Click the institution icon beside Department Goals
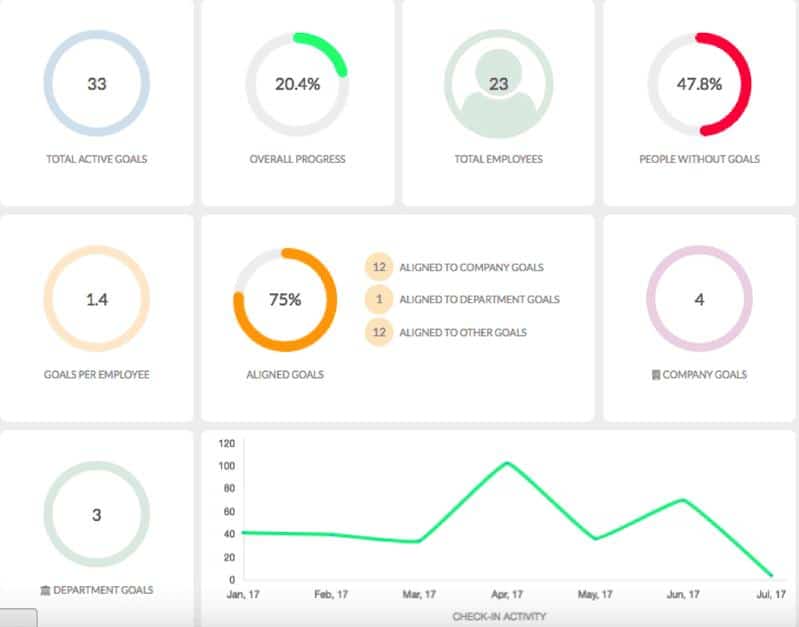Screen dimensions: 799x627 (45, 590)
